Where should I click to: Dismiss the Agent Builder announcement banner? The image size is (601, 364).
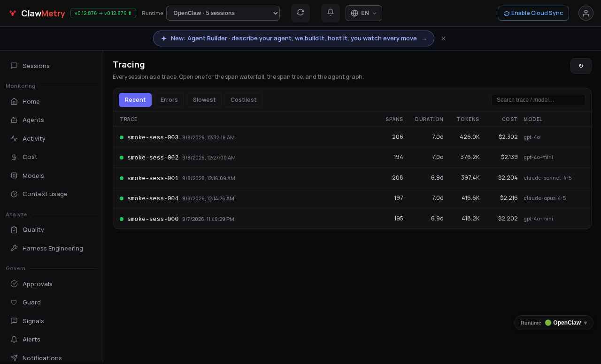click(x=443, y=38)
